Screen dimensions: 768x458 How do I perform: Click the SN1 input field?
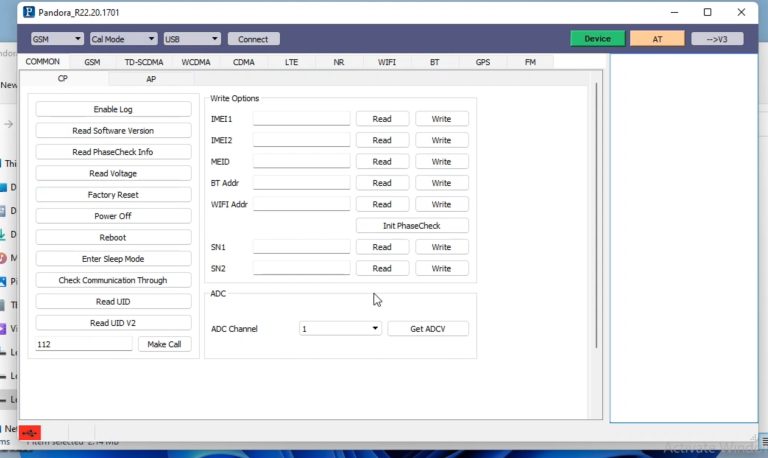coord(301,247)
